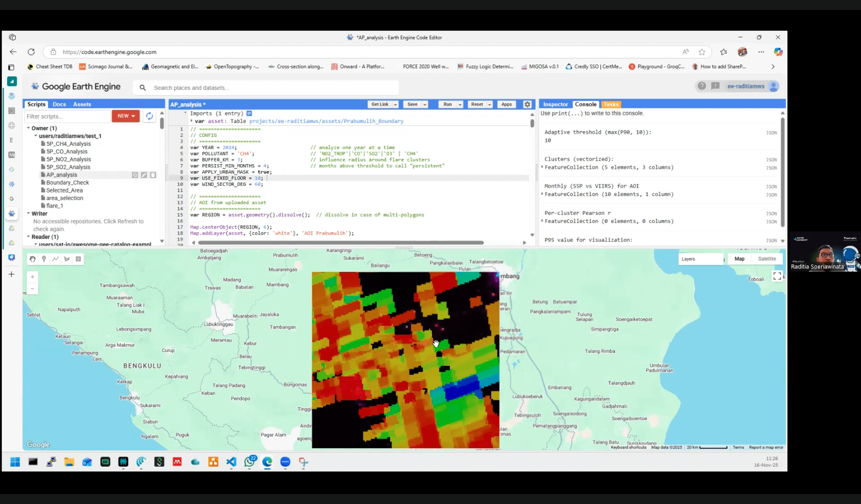
Task: Toggle map fullscreen view
Action: pos(777,276)
